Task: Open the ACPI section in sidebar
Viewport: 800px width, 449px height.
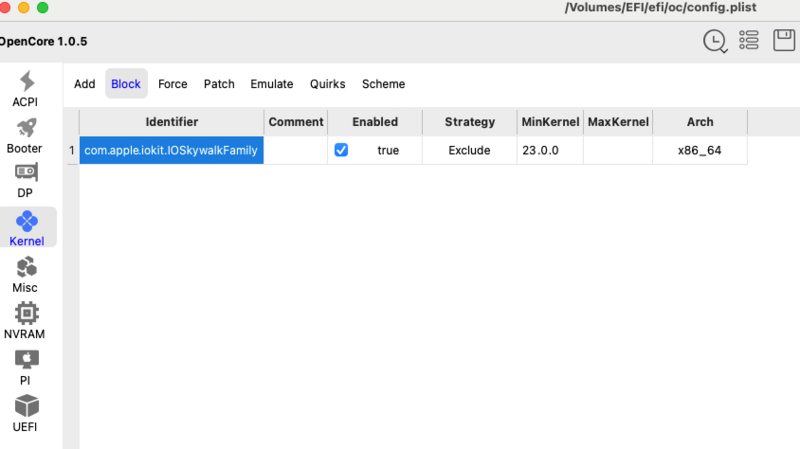Action: (26, 88)
